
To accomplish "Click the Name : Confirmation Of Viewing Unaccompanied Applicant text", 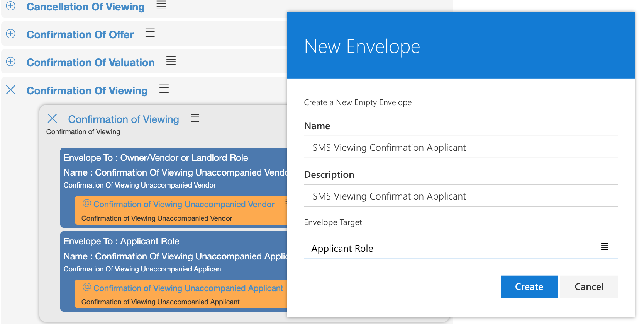I will coord(175,256).
